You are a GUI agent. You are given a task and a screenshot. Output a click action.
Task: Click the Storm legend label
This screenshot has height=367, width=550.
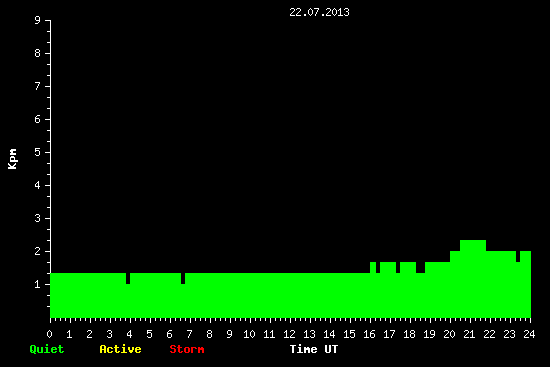(x=187, y=349)
